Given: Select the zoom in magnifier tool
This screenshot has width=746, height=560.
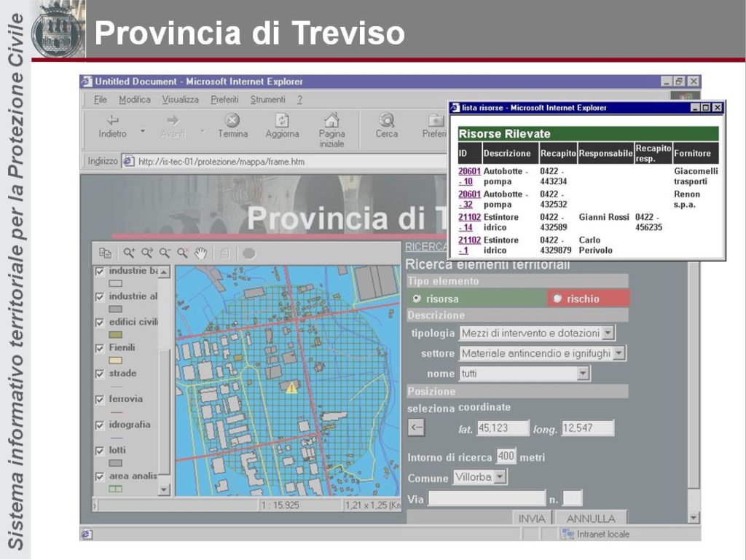Looking at the screenshot, I should tap(129, 253).
